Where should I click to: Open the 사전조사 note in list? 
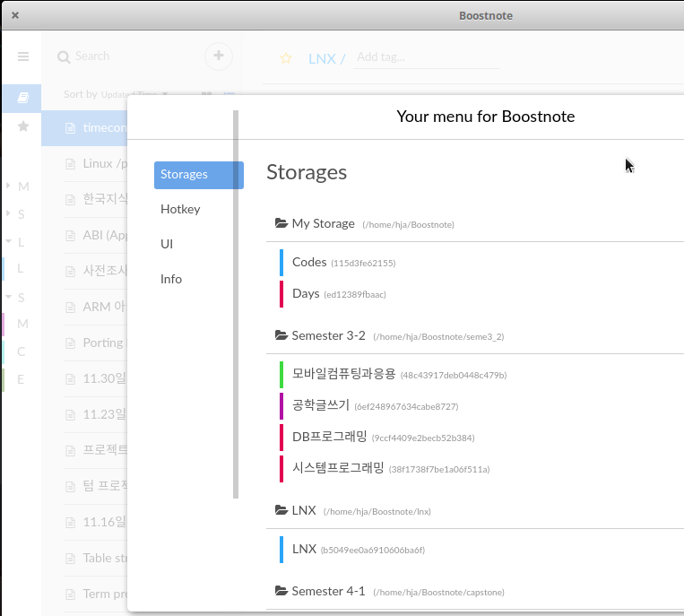pyautogui.click(x=95, y=271)
